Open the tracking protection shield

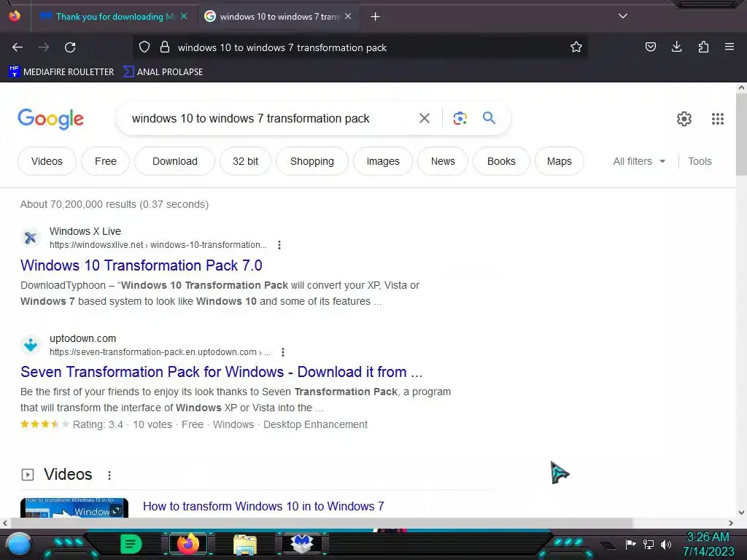point(144,47)
